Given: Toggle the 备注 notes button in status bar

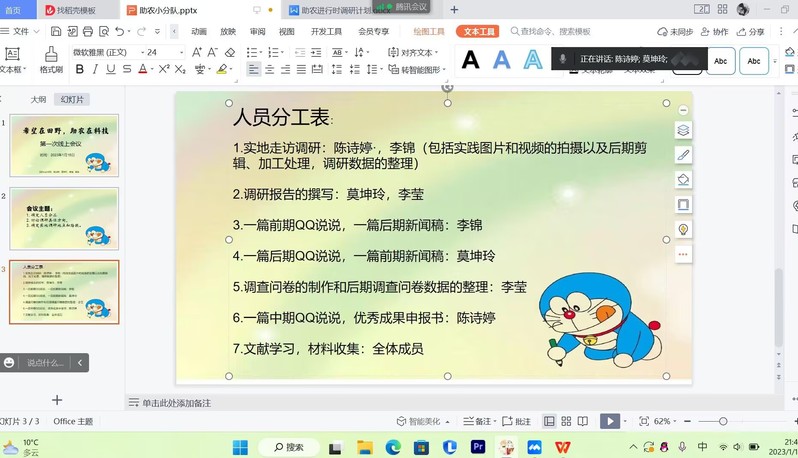Looking at the screenshot, I should (477, 421).
